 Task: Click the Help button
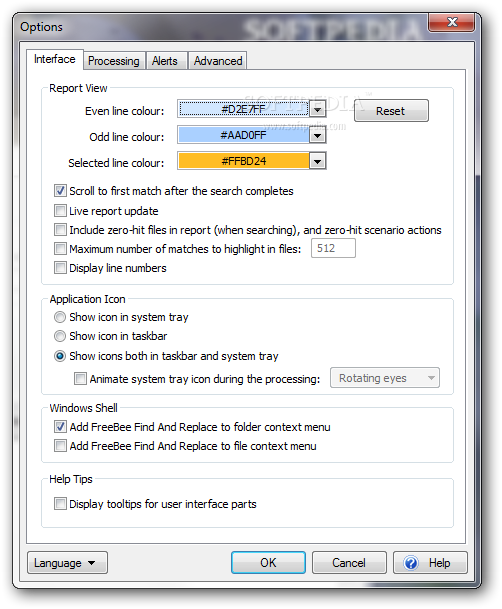tap(430, 563)
